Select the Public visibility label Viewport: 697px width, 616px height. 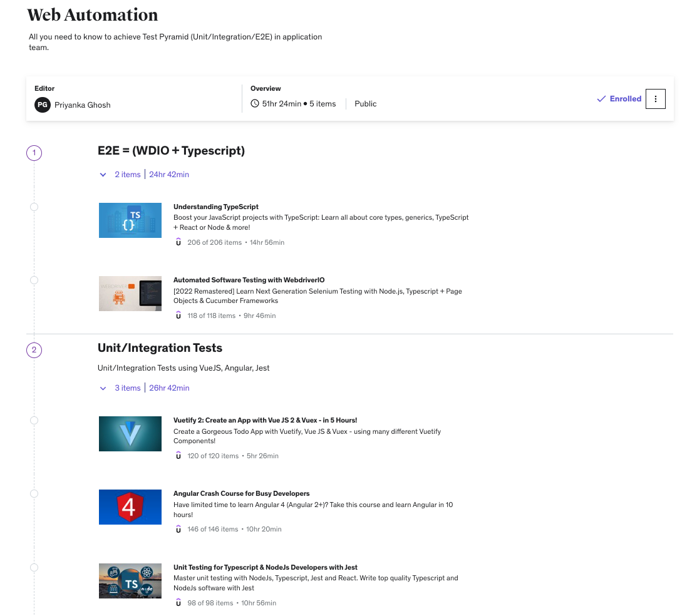365,103
